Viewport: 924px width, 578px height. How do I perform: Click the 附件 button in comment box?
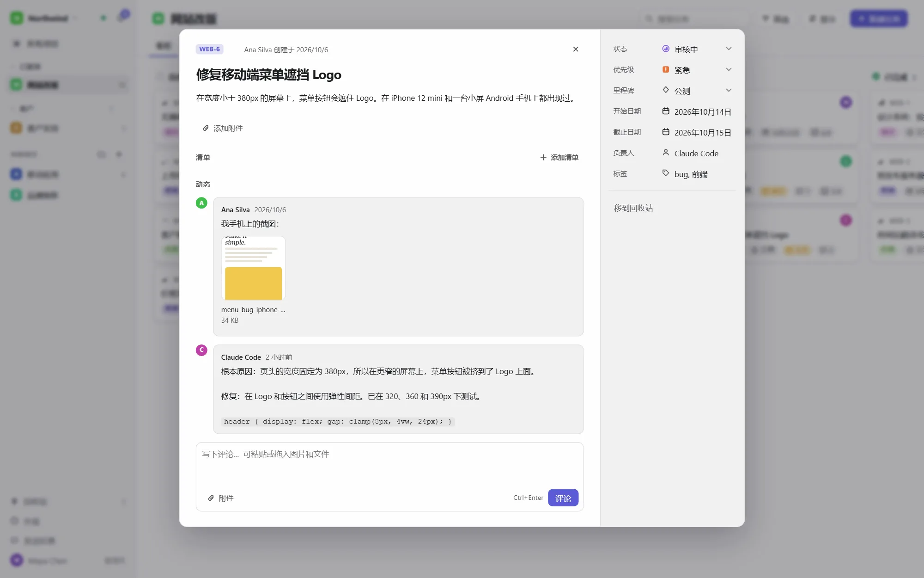(220, 498)
